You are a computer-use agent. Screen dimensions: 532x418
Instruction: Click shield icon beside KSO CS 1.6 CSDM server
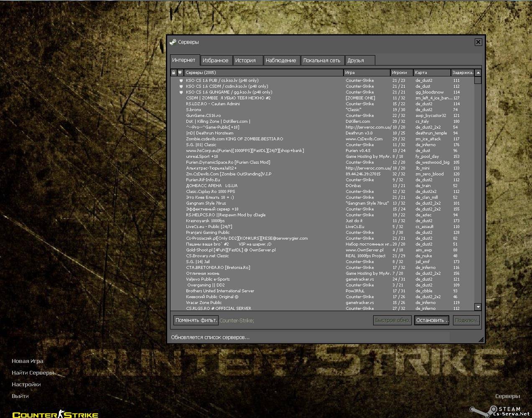(181, 86)
